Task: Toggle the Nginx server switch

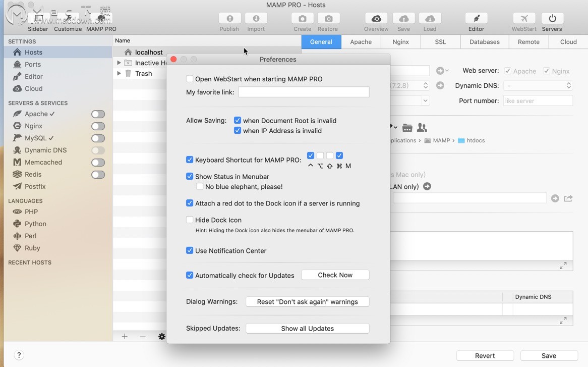Action: 98,126
